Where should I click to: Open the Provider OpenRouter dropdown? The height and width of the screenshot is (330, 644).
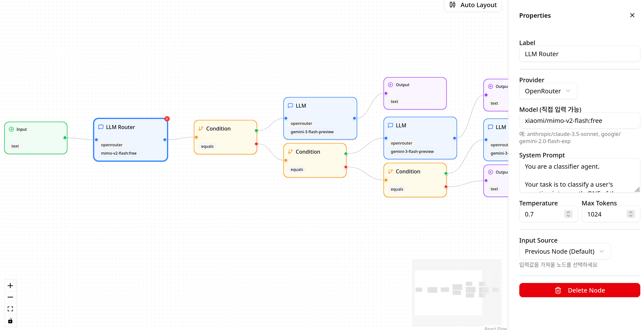click(x=548, y=91)
